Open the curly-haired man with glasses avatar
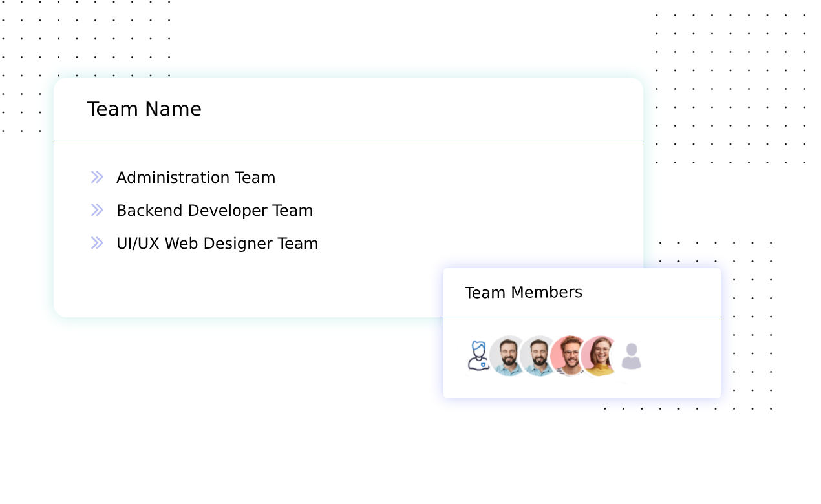 point(568,356)
